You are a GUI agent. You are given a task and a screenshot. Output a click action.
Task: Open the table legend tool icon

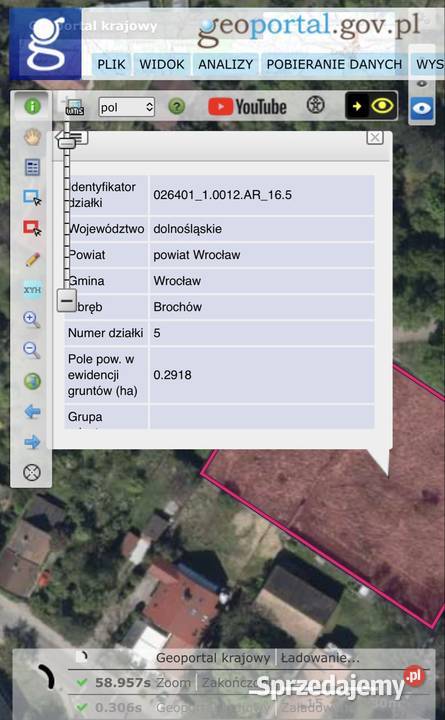(32, 167)
